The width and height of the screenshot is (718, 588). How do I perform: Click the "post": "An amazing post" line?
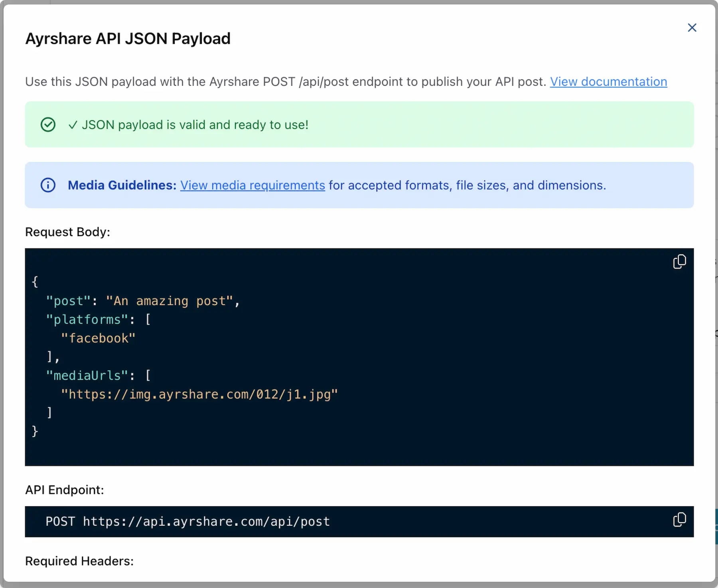(143, 301)
